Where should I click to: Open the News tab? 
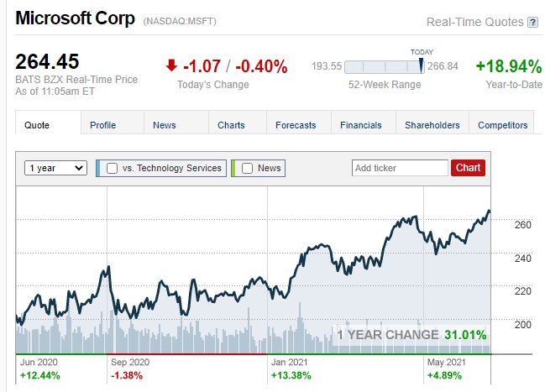[x=165, y=125]
